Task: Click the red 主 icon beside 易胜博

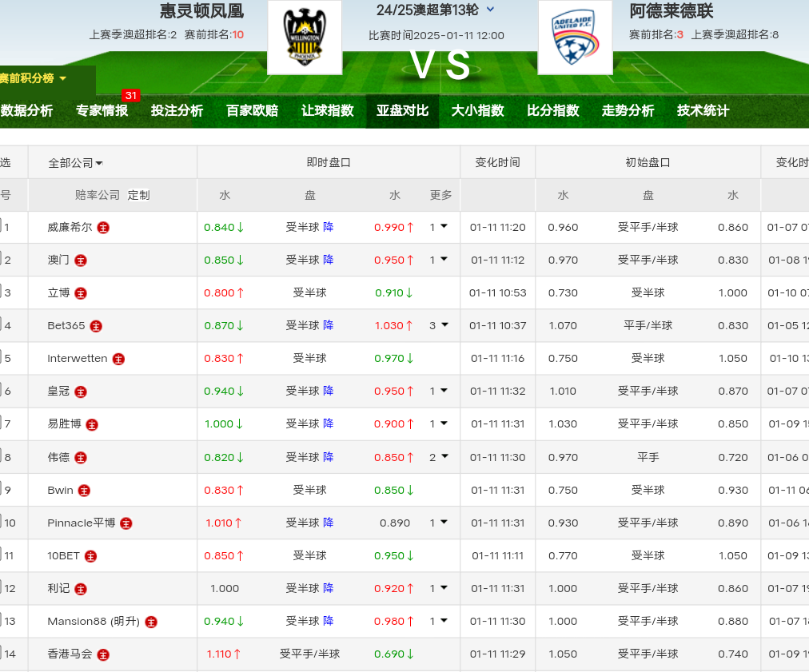Action: [x=92, y=424]
